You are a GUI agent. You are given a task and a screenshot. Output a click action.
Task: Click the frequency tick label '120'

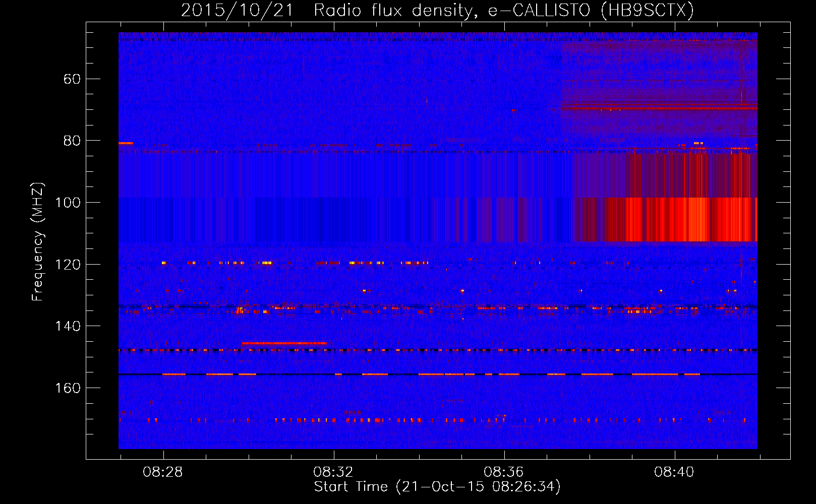(68, 265)
